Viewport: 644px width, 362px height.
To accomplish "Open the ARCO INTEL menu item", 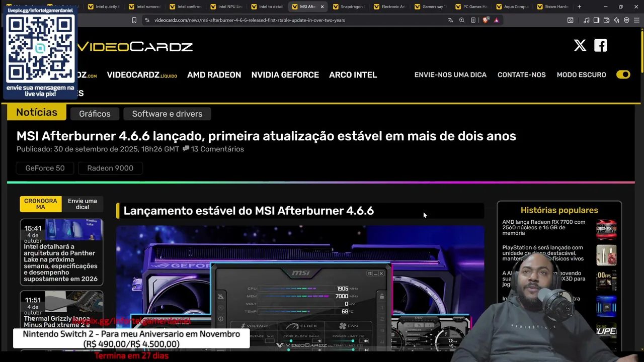I will click(353, 75).
